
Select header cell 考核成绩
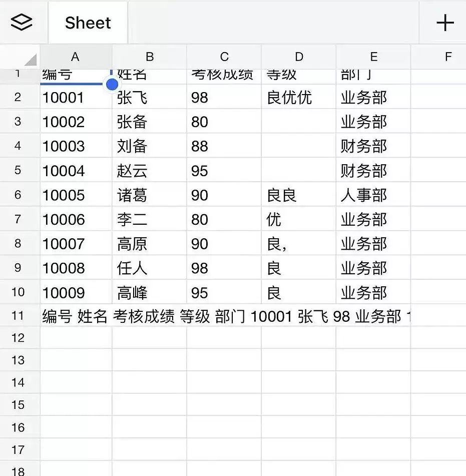[x=224, y=76]
